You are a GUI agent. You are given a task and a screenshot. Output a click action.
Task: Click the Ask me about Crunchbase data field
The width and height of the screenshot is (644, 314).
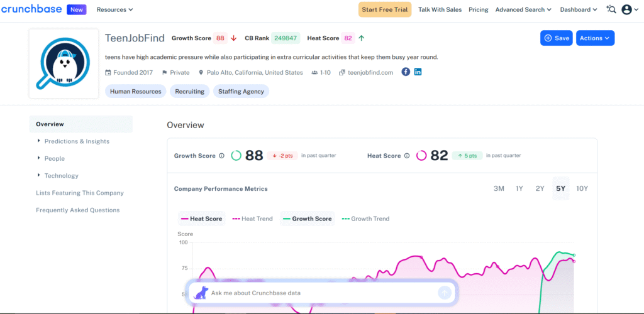coord(323,293)
